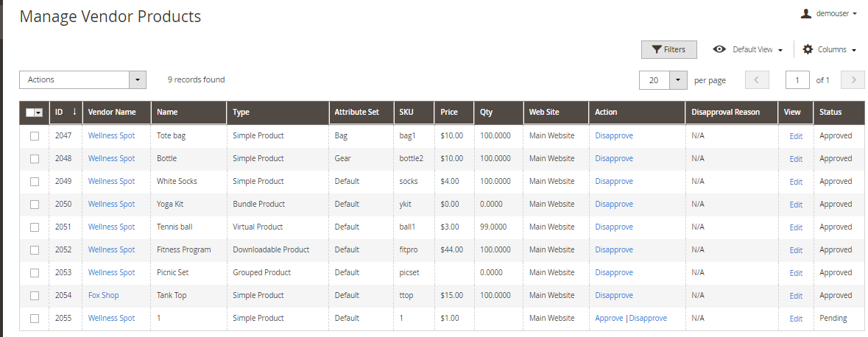868x337 pixels.
Task: Expand the Actions dropdown
Action: 138,79
